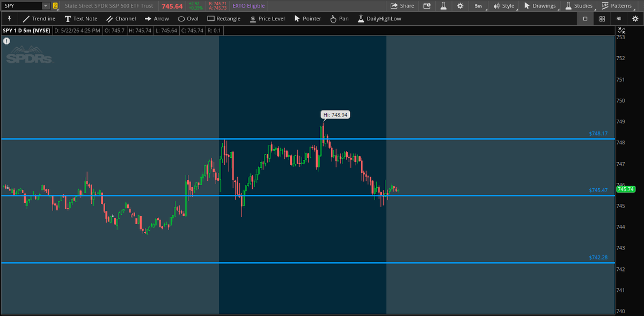644x316 pixels.
Task: Click the EXTO Eligible label
Action: point(248,6)
